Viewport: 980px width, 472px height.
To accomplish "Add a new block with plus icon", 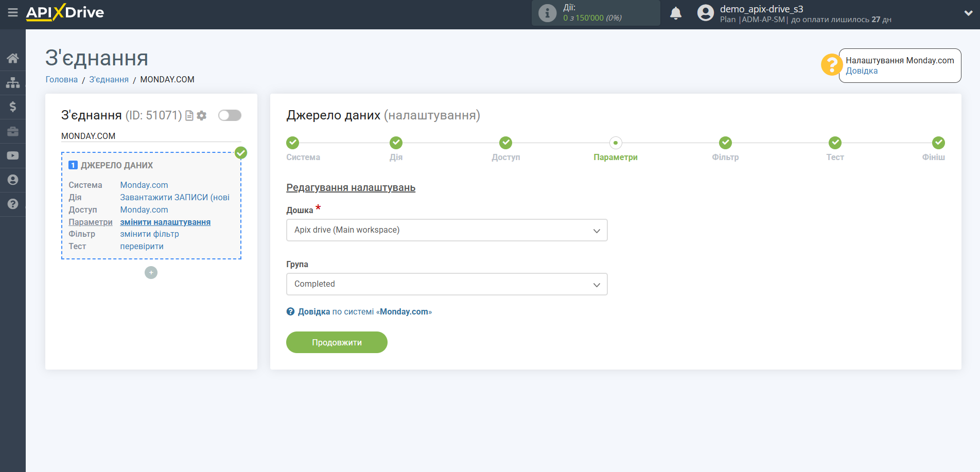I will coord(151,273).
